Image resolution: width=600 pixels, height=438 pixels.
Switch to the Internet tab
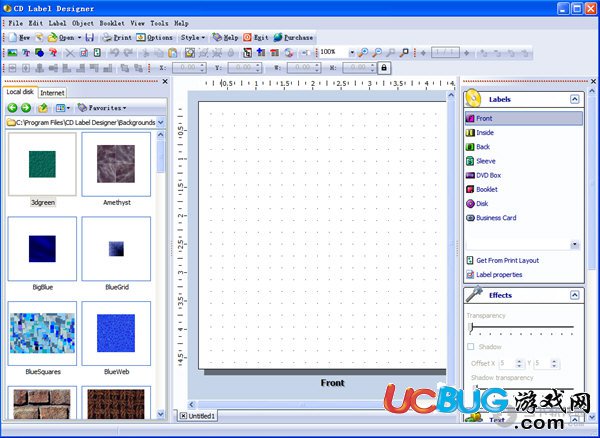52,93
